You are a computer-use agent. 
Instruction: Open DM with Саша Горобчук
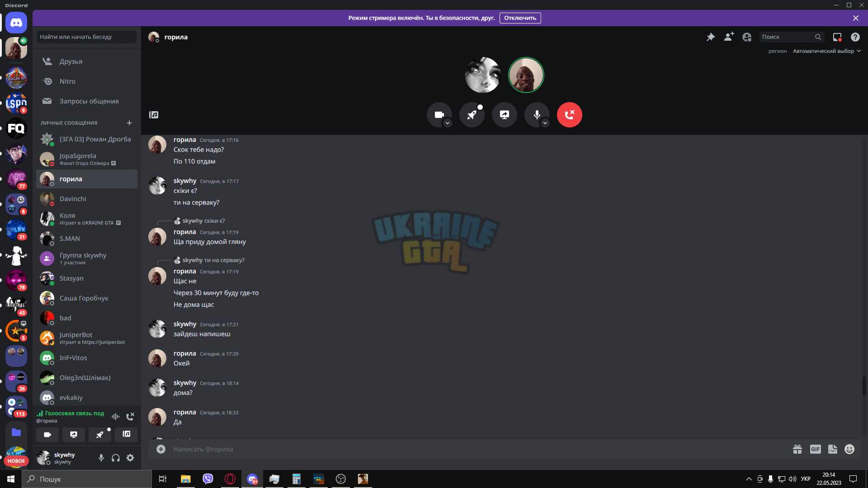[87, 298]
